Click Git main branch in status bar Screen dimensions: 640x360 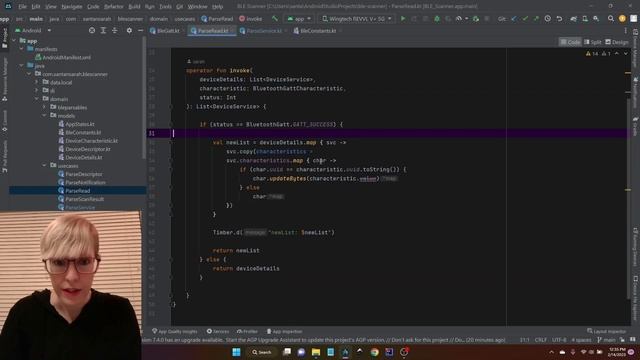click(x=606, y=340)
